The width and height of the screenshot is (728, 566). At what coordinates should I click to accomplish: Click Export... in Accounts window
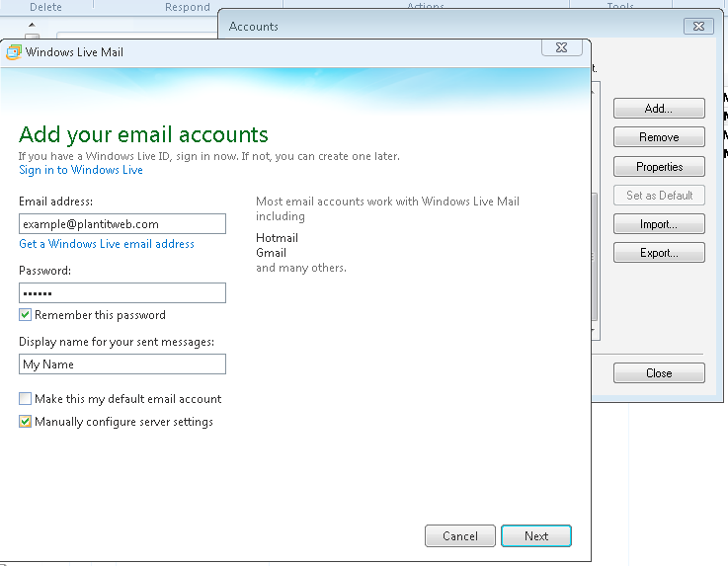659,253
